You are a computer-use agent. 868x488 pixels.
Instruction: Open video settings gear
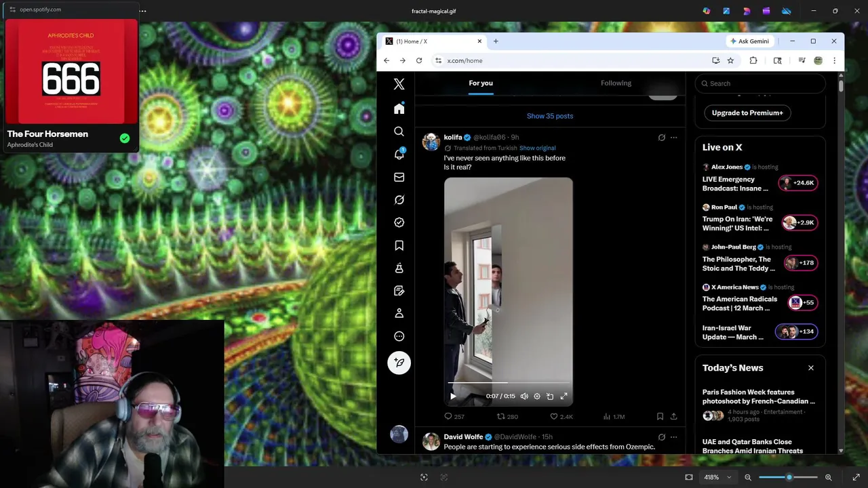[x=537, y=396]
